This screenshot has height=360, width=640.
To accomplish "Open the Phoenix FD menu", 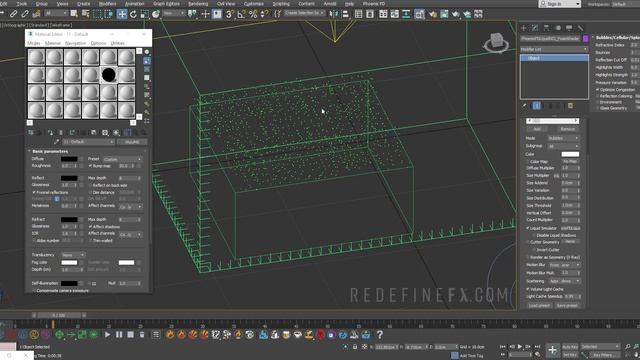I will [x=373, y=4].
